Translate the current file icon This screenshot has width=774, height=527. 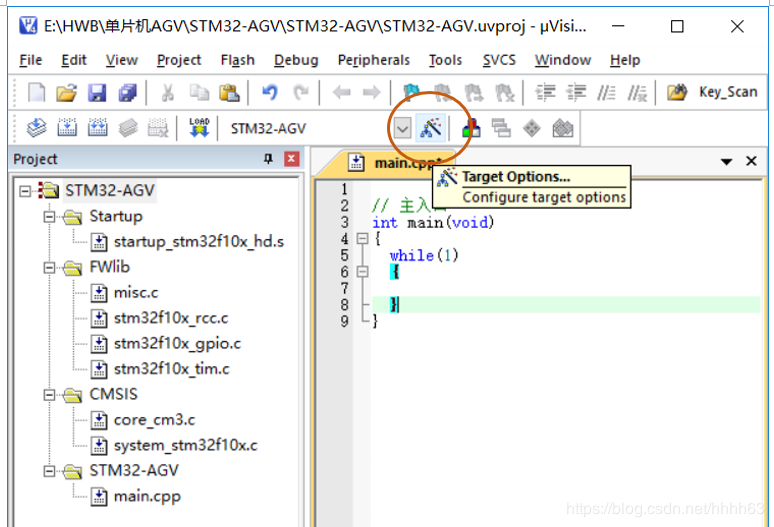tap(37, 128)
